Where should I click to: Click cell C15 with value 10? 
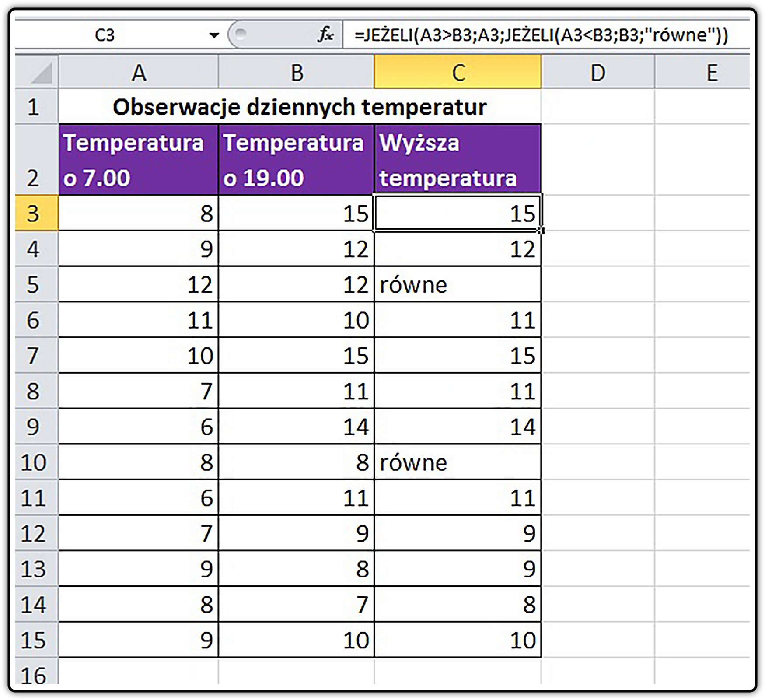tap(458, 640)
